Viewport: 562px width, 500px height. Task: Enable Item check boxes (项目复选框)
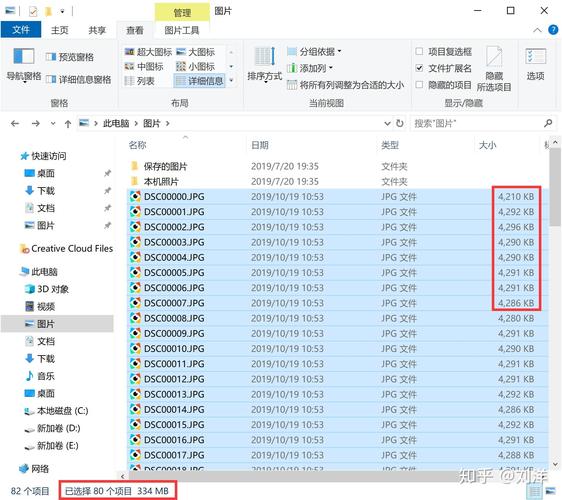click(x=443, y=52)
